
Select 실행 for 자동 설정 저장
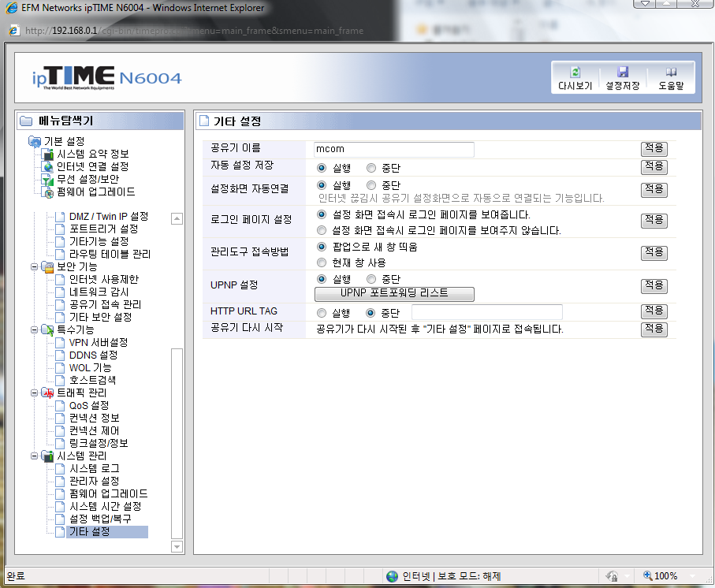point(322,168)
